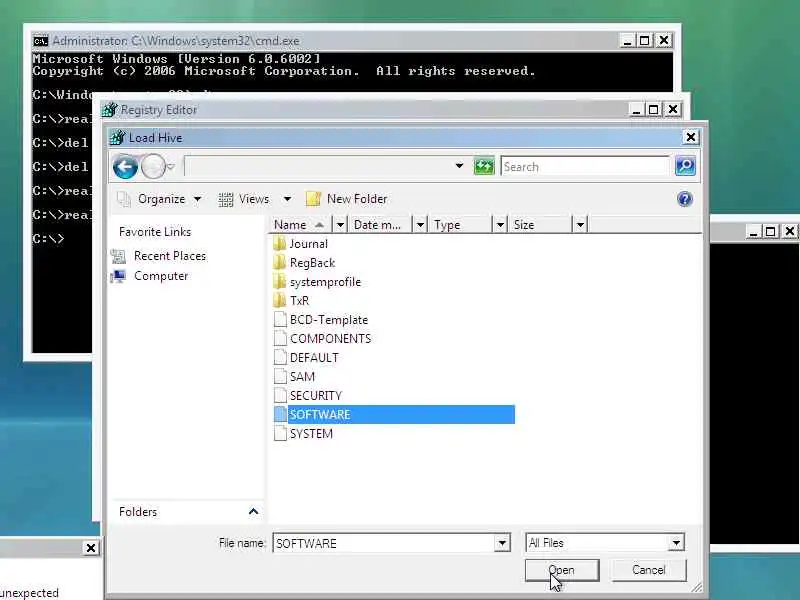Select the DEFAULT file icon
The width and height of the screenshot is (800, 600).
click(x=280, y=357)
